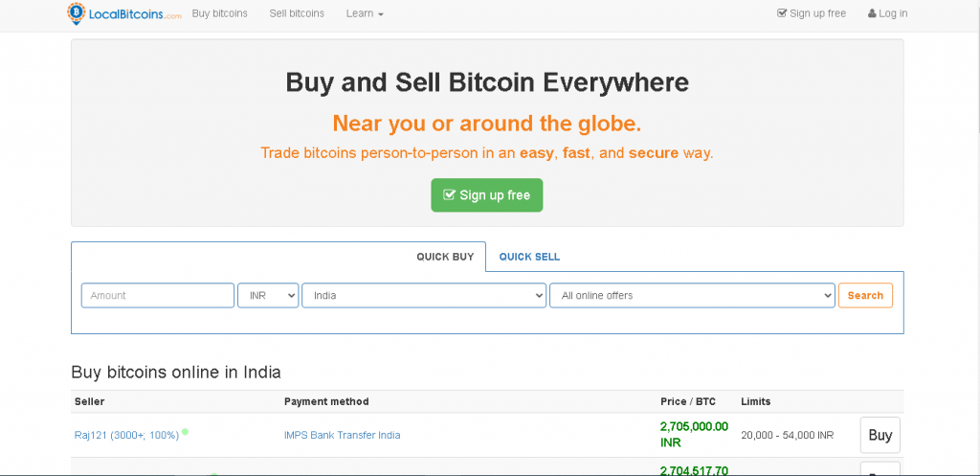Screen dimensions: 980x476
Task: Click green online status dot beside Raj121
Action: click(185, 432)
